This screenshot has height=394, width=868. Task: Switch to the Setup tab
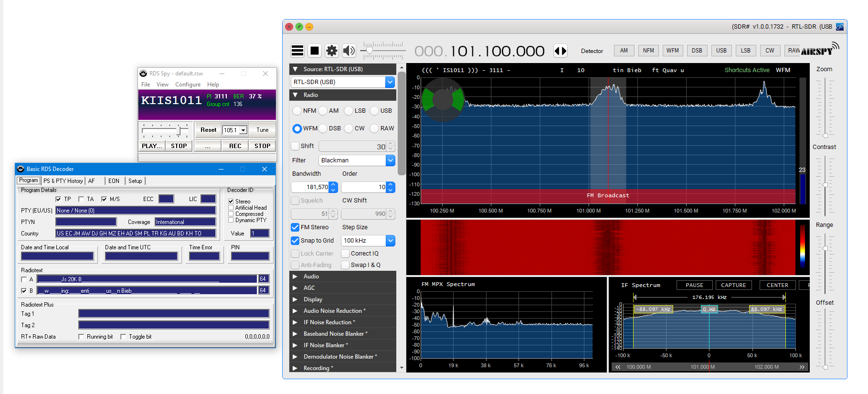[135, 181]
